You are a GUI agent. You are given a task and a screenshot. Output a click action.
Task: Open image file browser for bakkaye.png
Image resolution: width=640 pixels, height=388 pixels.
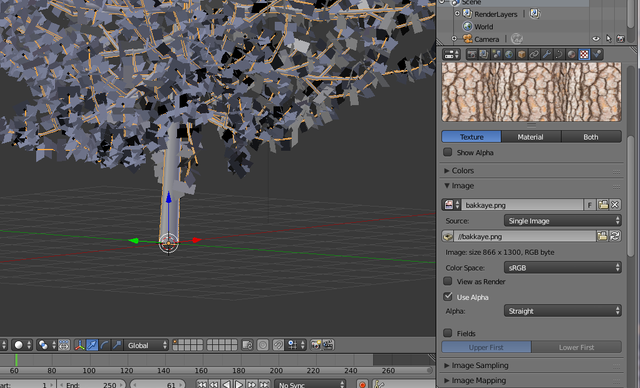[603, 205]
